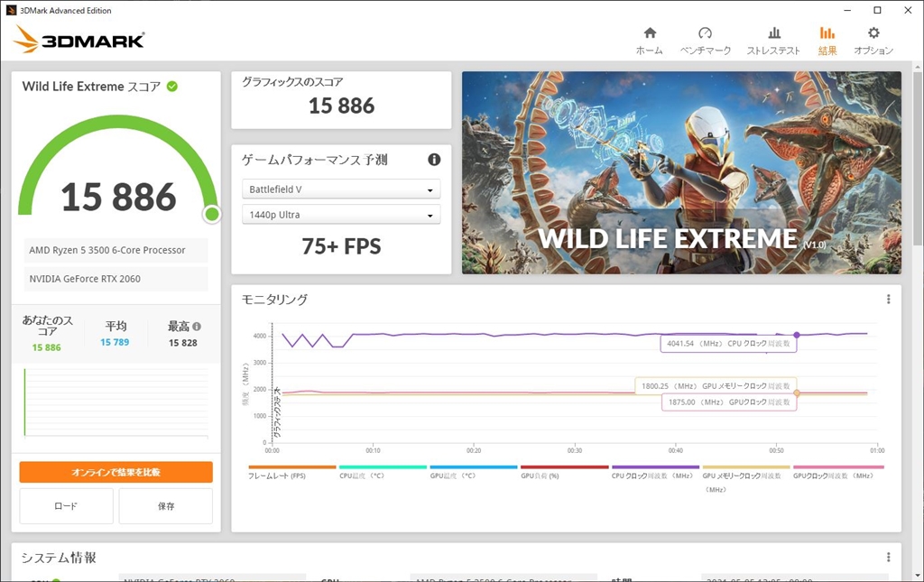Click the 1800.25 MHz GPU memory clock tooltip

pos(716,386)
